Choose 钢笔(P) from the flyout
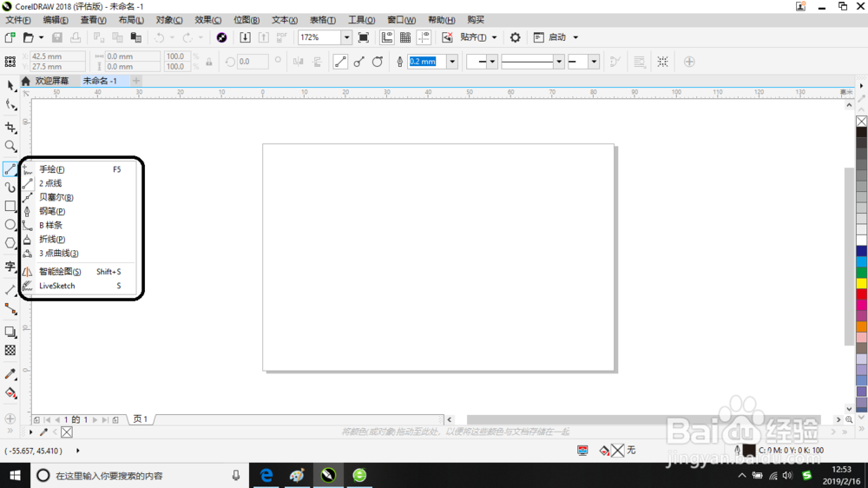This screenshot has height=488, width=868. pos(78,211)
